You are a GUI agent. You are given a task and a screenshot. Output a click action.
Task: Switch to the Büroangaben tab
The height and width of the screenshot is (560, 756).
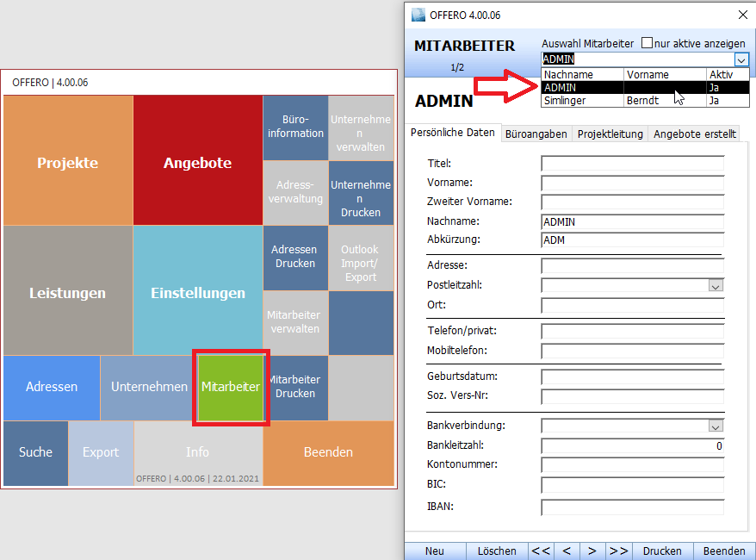536,134
